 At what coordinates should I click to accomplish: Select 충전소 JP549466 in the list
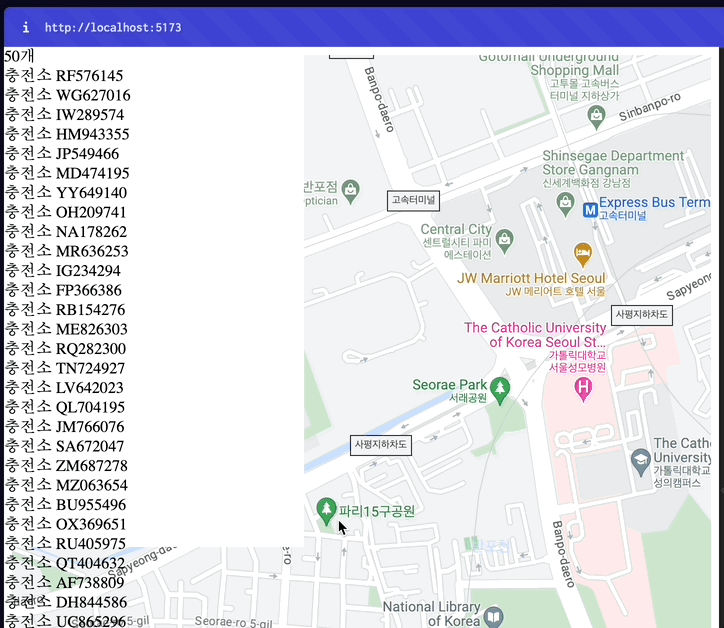click(x=62, y=153)
